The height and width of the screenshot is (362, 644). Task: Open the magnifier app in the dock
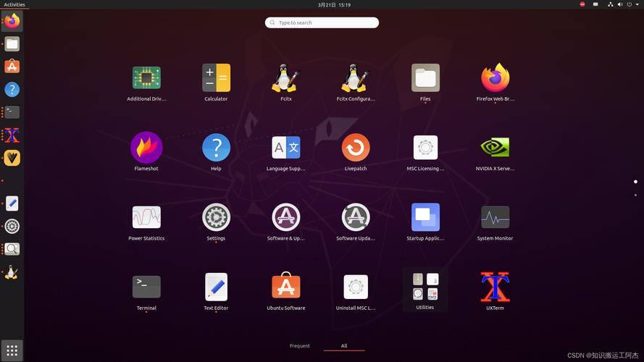(x=12, y=249)
